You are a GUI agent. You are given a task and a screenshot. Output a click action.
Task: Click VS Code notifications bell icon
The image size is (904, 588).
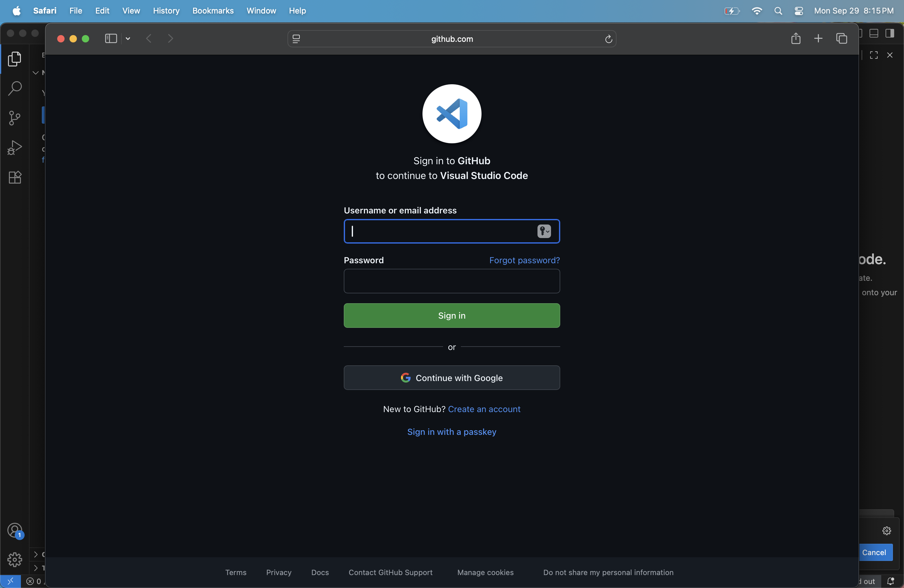tap(891, 581)
